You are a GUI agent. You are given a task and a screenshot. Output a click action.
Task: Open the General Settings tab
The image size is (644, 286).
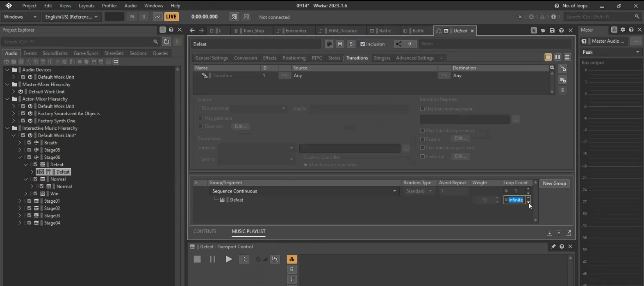pyautogui.click(x=212, y=58)
